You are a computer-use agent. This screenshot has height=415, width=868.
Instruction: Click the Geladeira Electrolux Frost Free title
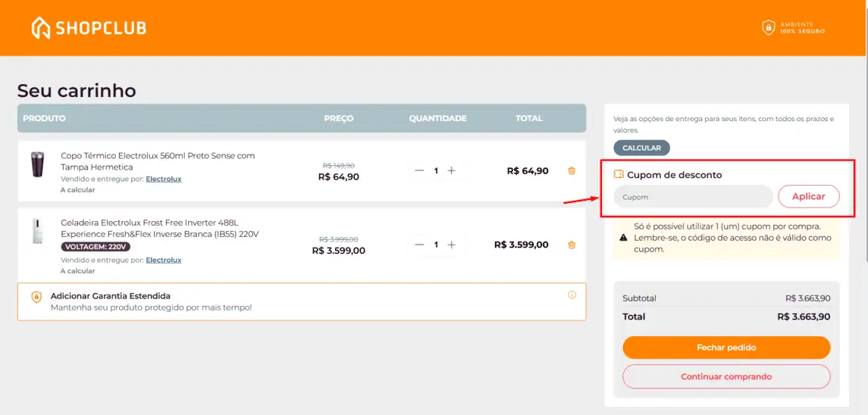click(159, 228)
